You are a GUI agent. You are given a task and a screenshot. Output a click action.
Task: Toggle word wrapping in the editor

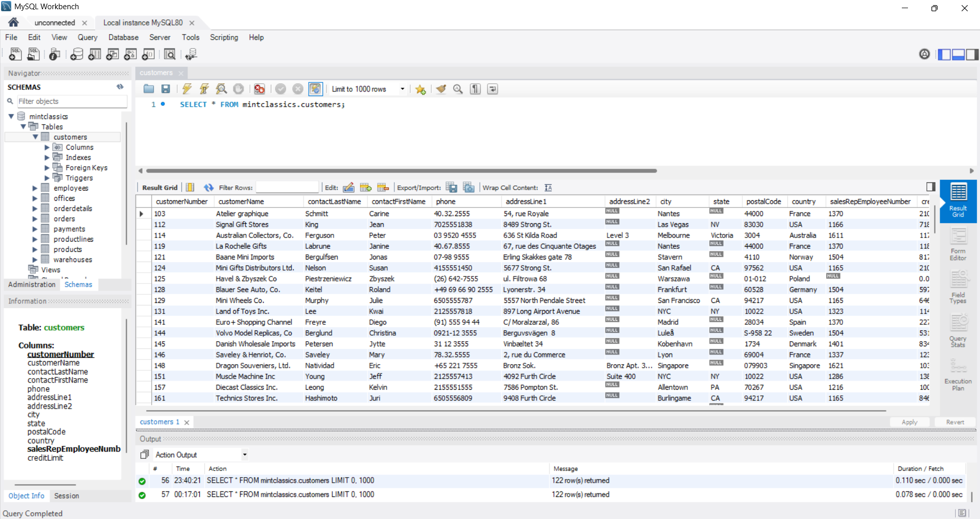(x=493, y=89)
